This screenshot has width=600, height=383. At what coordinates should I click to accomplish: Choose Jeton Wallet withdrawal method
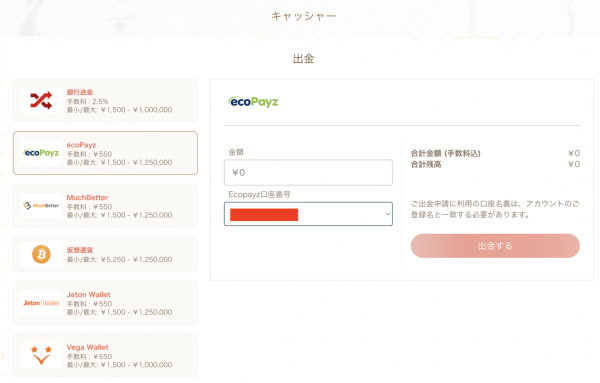point(106,303)
